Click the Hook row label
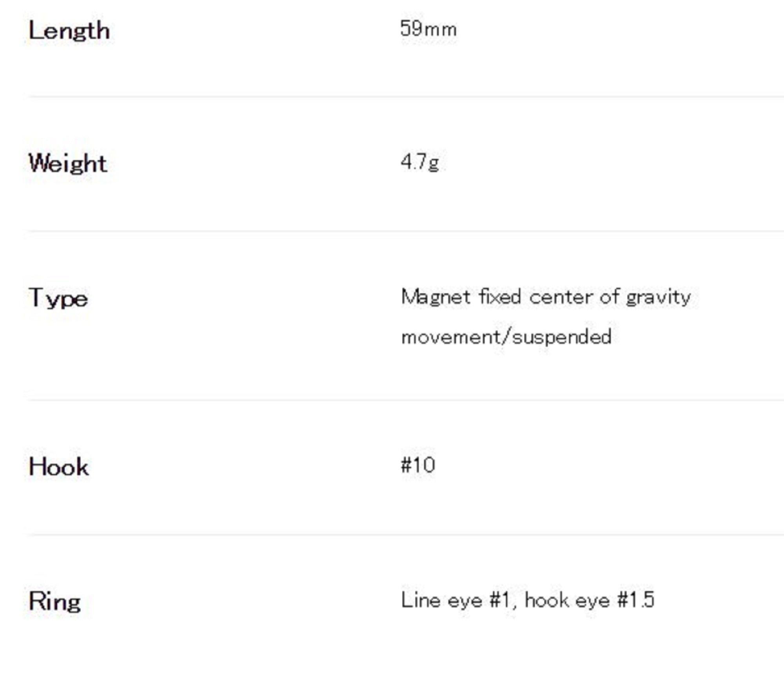Image resolution: width=784 pixels, height=693 pixels. (59, 467)
